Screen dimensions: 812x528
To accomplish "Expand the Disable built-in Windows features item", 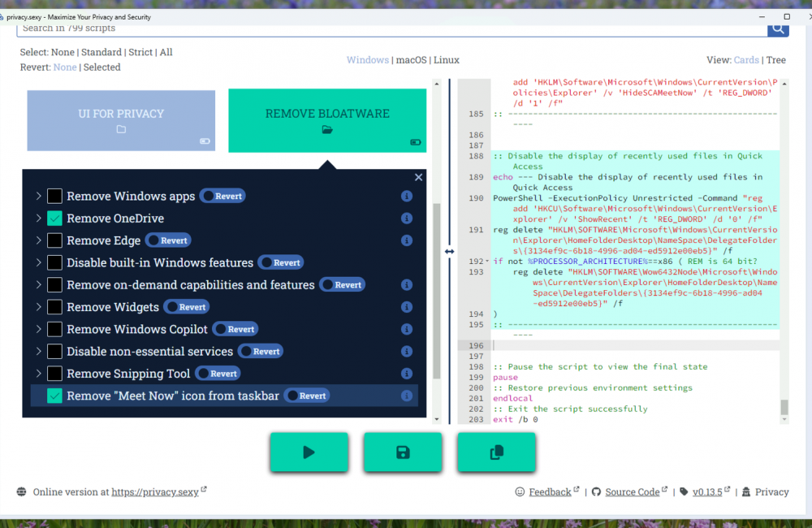I will point(38,262).
